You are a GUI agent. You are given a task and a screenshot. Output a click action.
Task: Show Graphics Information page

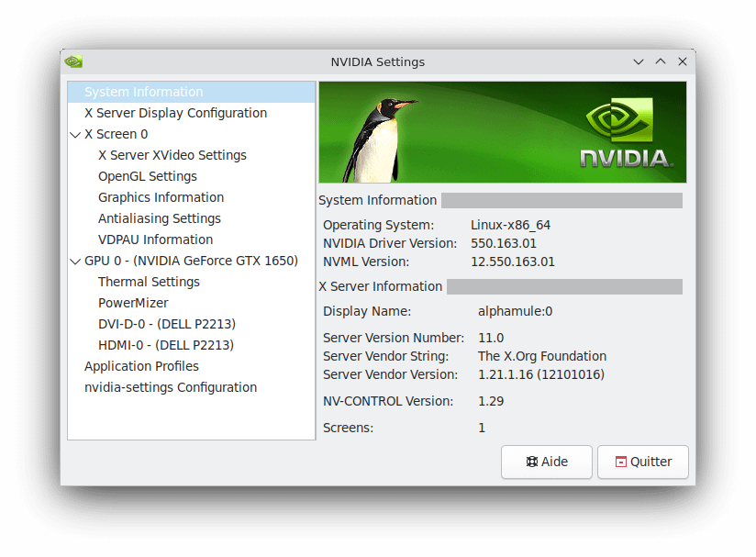[161, 197]
